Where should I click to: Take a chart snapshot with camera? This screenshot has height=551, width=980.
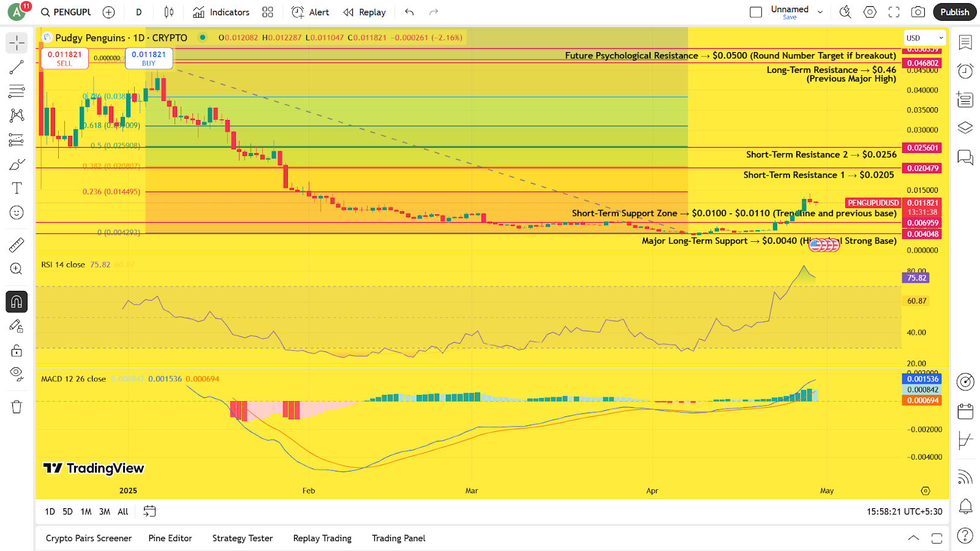pyautogui.click(x=918, y=12)
